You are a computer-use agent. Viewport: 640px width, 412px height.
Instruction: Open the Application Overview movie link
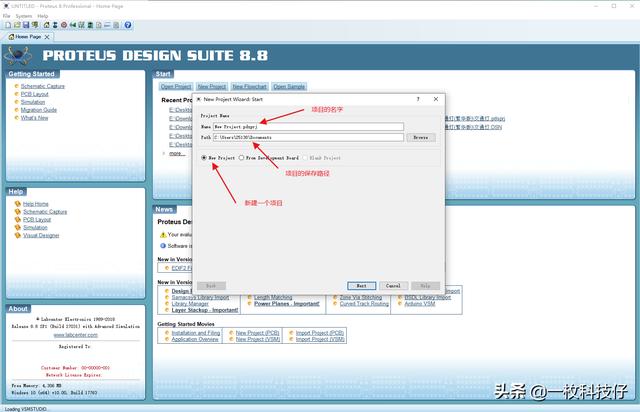[195, 339]
